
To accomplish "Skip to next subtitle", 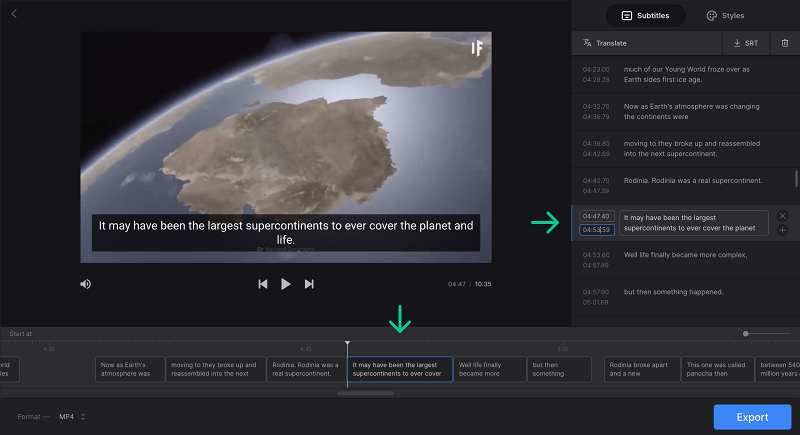I will (x=309, y=284).
